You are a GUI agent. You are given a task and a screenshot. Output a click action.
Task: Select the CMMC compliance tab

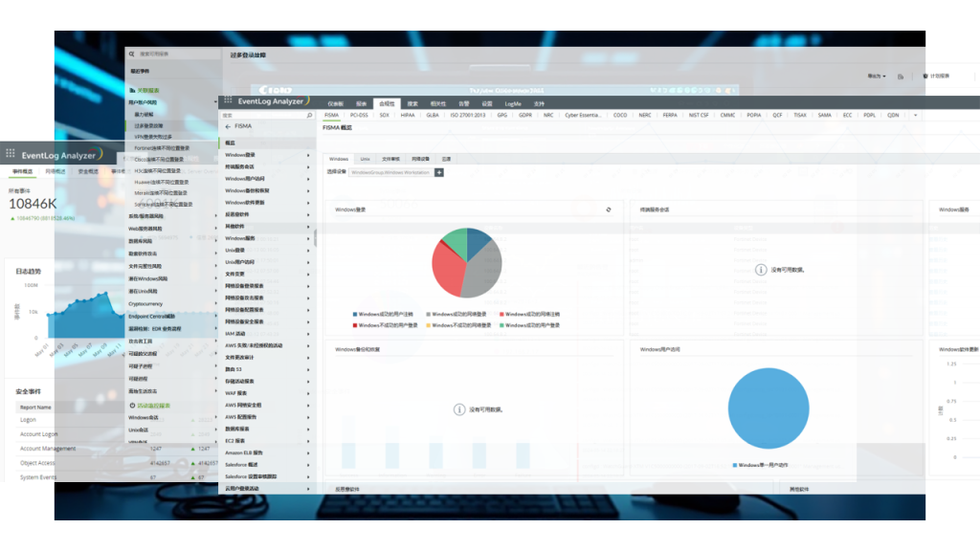click(x=727, y=116)
